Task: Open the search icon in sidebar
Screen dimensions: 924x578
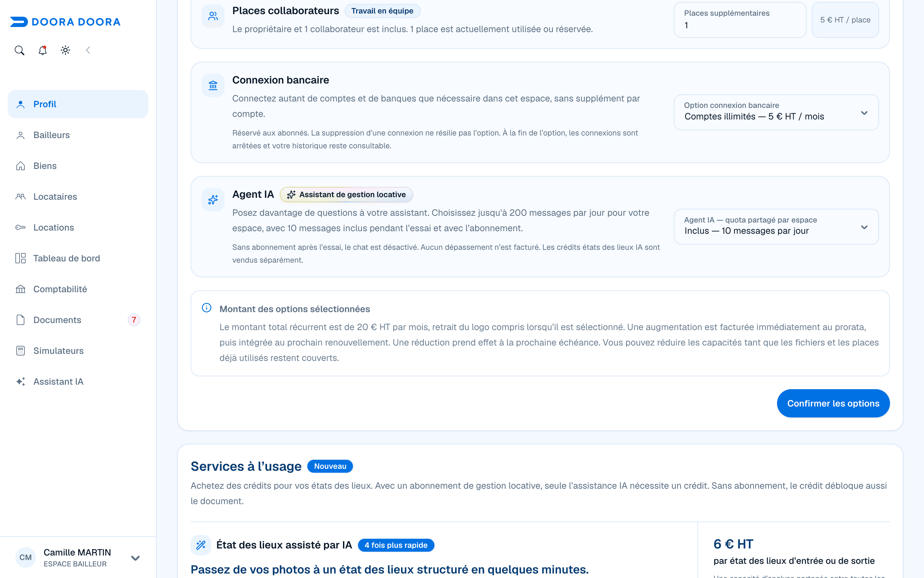Action: 20,50
